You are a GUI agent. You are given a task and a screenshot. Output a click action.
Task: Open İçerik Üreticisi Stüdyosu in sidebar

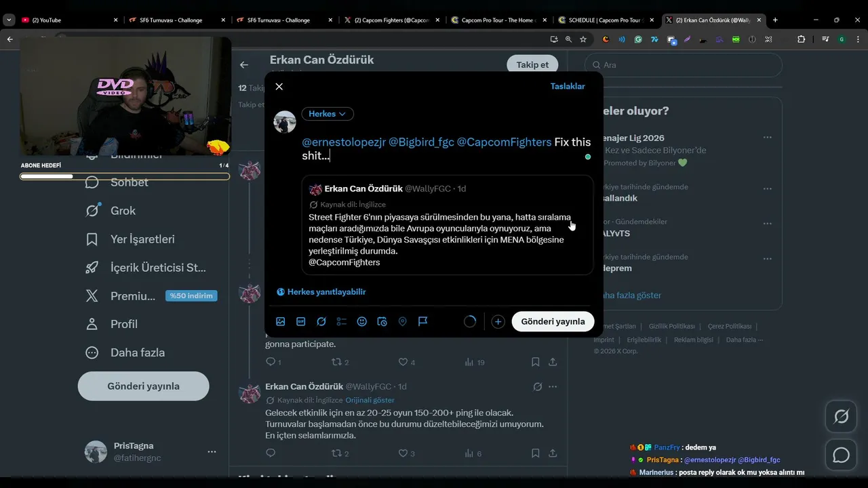146,268
